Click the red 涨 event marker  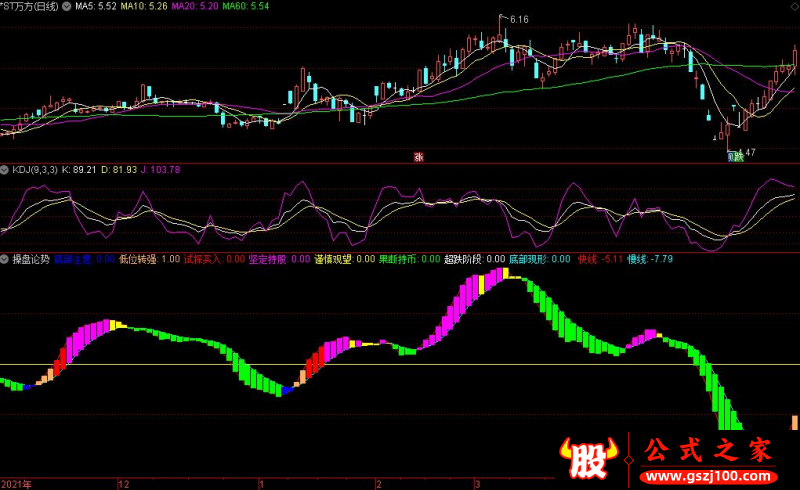418,157
